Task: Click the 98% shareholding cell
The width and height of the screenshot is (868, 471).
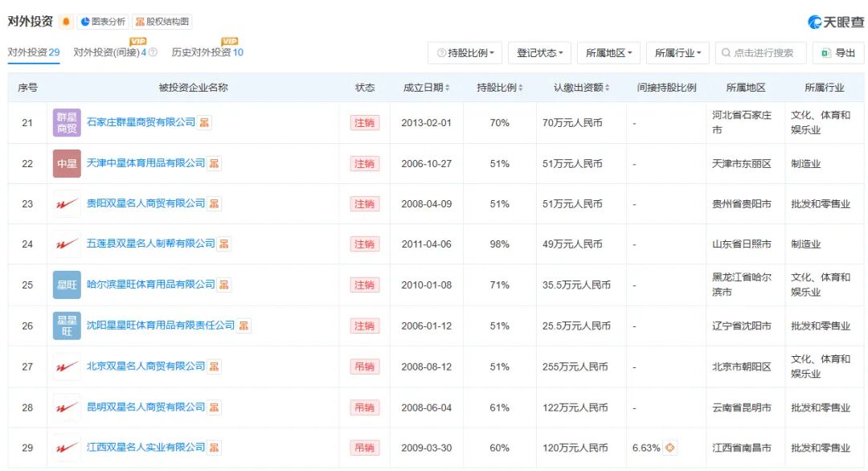Action: (499, 244)
